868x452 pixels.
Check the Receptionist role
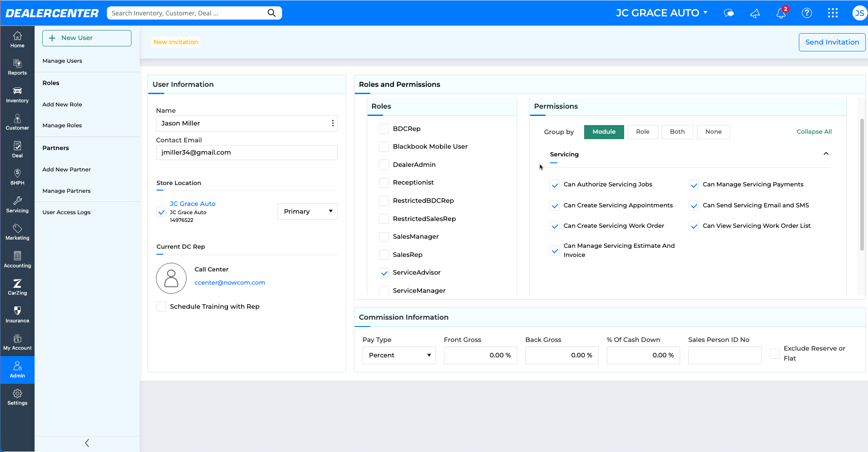384,182
